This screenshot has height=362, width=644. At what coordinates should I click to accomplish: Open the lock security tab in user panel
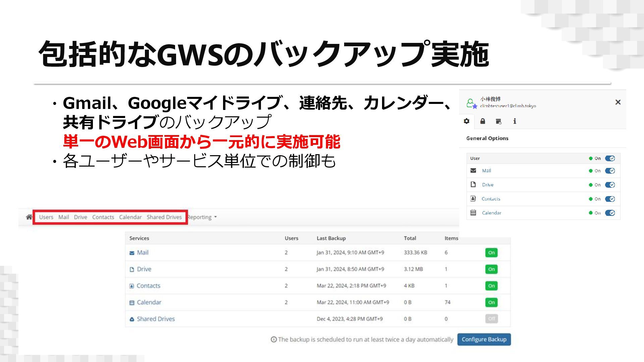click(x=483, y=121)
